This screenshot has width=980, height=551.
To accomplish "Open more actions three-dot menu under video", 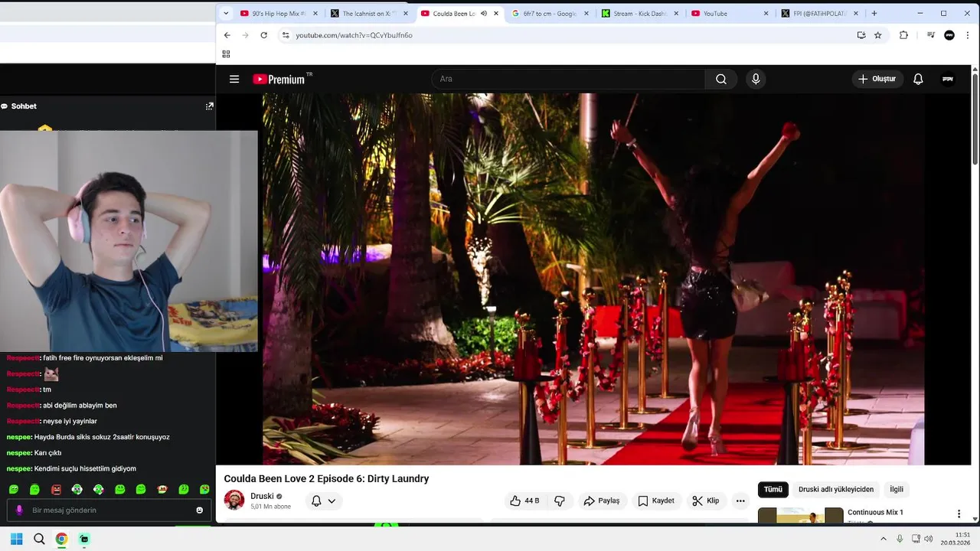I will (740, 500).
